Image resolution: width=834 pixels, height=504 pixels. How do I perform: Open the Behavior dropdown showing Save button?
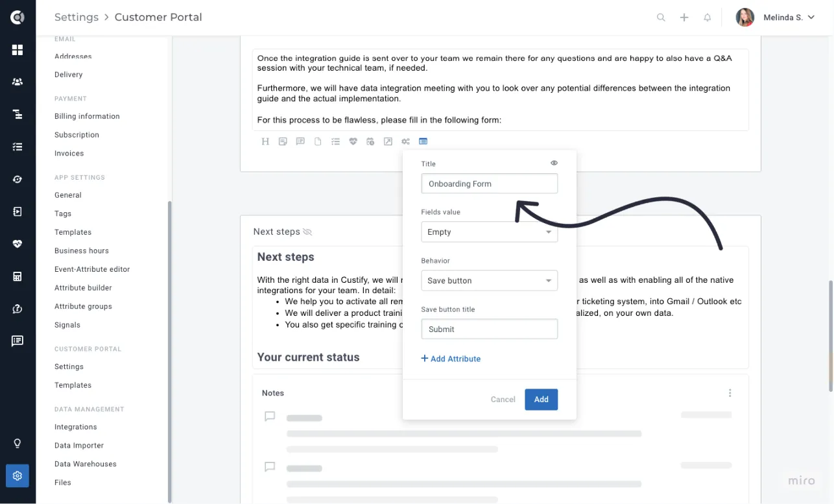point(489,280)
